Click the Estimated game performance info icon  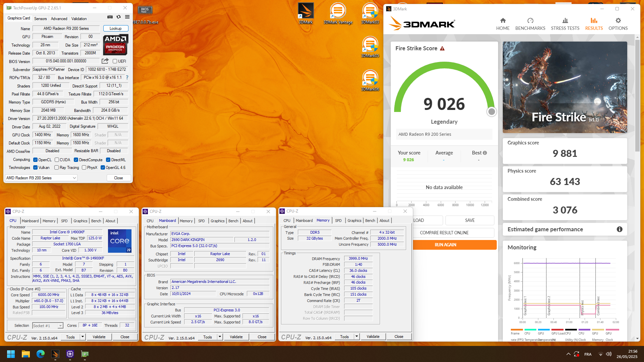(x=620, y=229)
